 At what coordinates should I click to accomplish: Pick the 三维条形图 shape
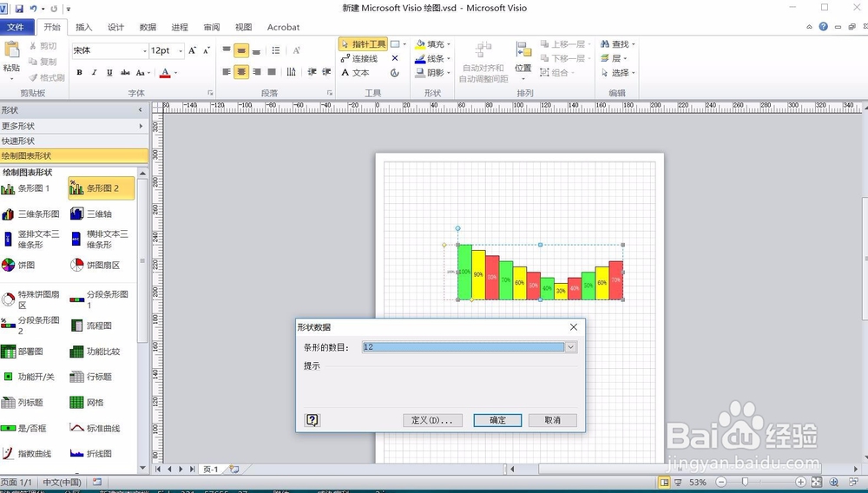tap(30, 214)
